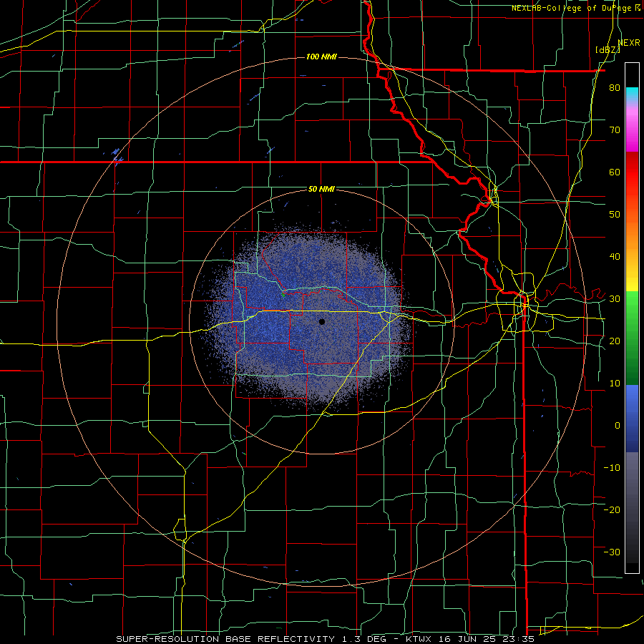
Task: Click the -30 dBZ label on color scale
Action: coord(612,552)
